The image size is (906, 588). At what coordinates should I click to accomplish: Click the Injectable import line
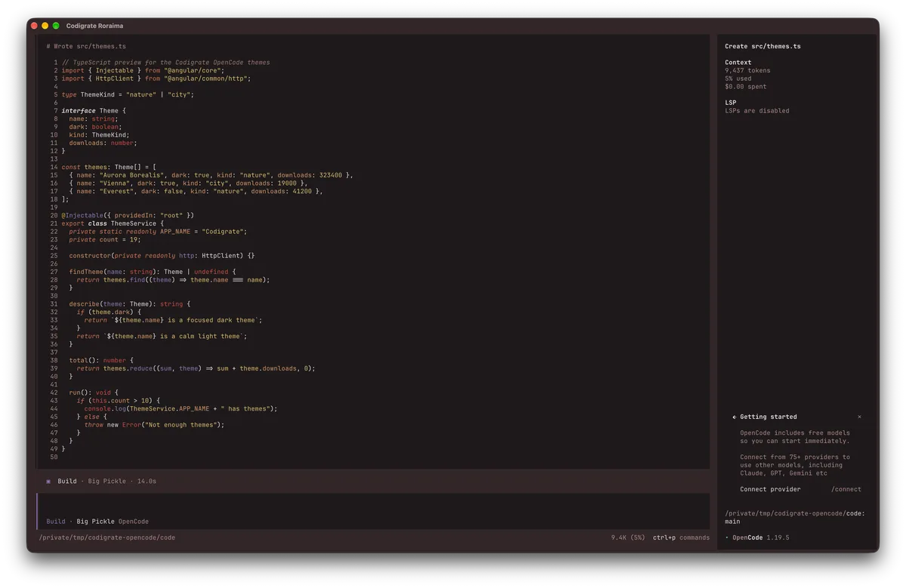click(x=143, y=70)
